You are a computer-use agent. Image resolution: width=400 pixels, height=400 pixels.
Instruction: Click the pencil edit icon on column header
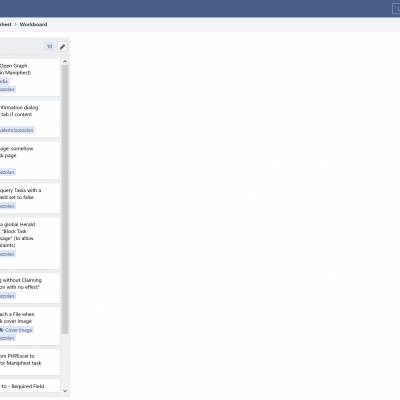click(62, 47)
